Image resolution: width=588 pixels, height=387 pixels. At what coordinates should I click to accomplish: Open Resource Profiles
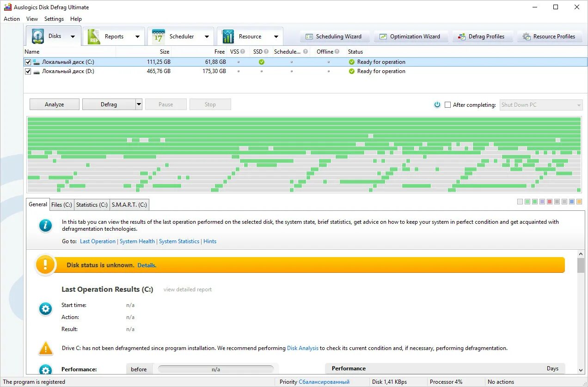coord(549,37)
